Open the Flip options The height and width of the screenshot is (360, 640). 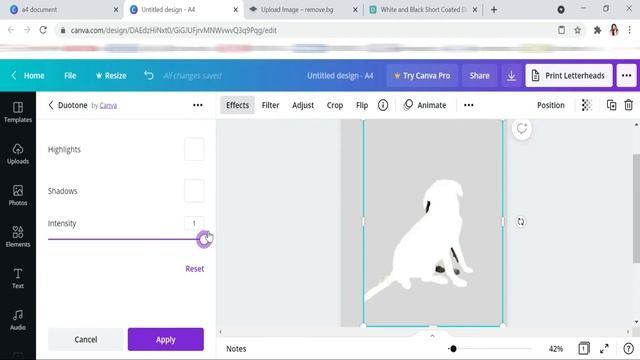click(x=362, y=105)
